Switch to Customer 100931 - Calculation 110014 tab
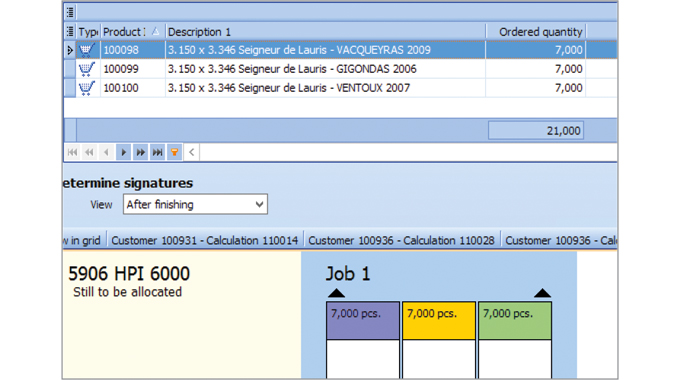The width and height of the screenshot is (680, 380). coord(205,240)
